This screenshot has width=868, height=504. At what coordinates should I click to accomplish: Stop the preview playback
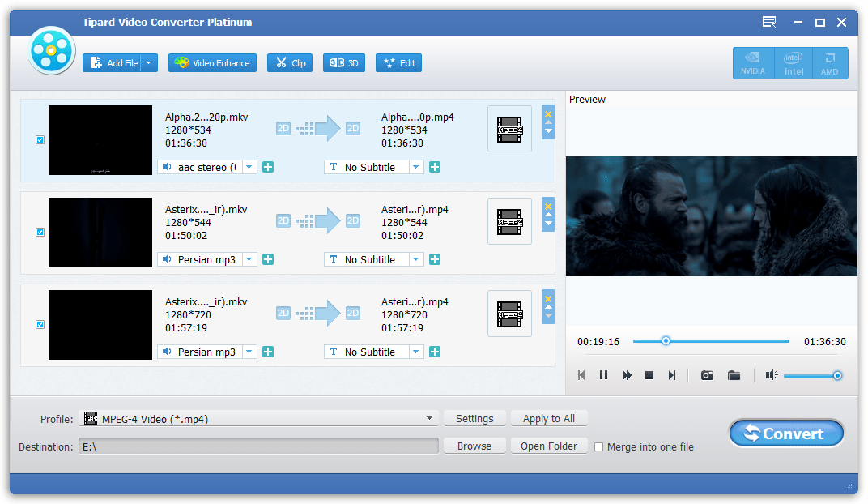coord(649,375)
